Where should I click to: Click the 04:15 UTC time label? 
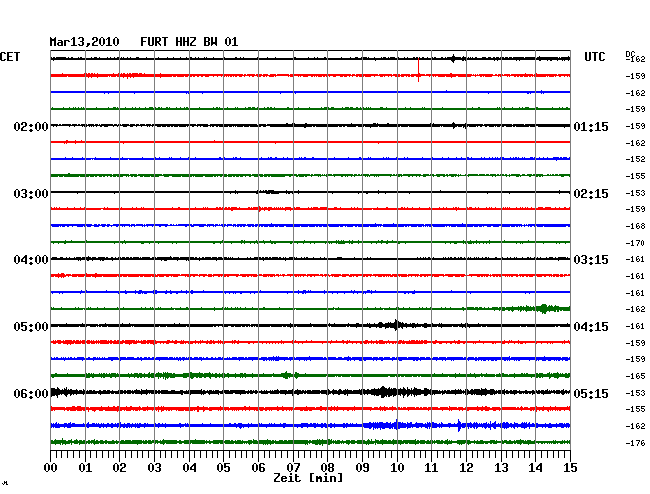(591, 327)
